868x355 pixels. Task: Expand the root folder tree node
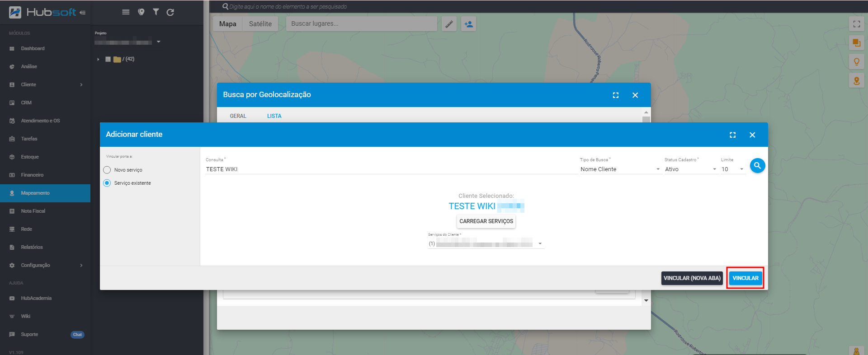(x=98, y=59)
